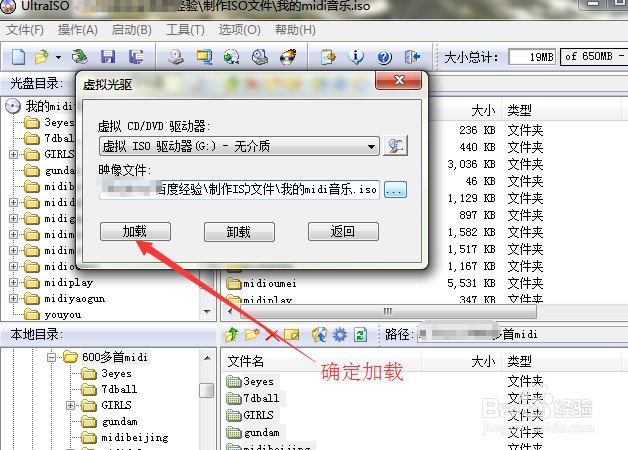
Task: Click the Add to image icon in local toolbar
Action: tap(319, 335)
